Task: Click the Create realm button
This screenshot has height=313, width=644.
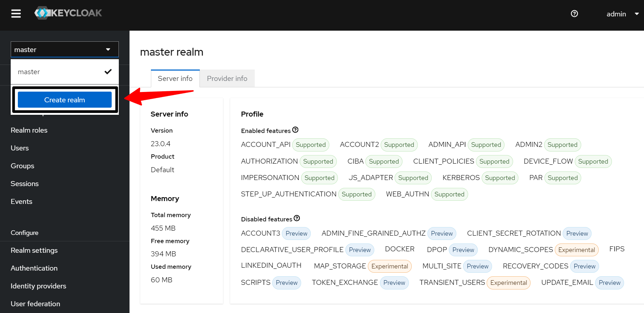Action: click(65, 100)
